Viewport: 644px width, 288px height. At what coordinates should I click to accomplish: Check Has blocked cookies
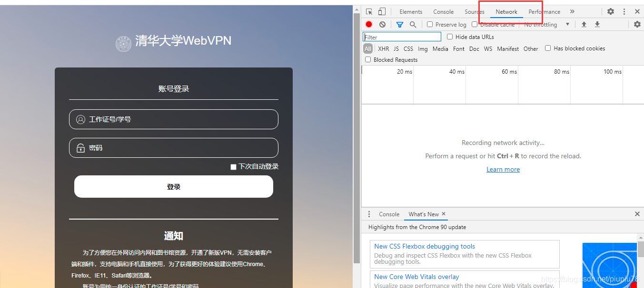click(x=548, y=48)
